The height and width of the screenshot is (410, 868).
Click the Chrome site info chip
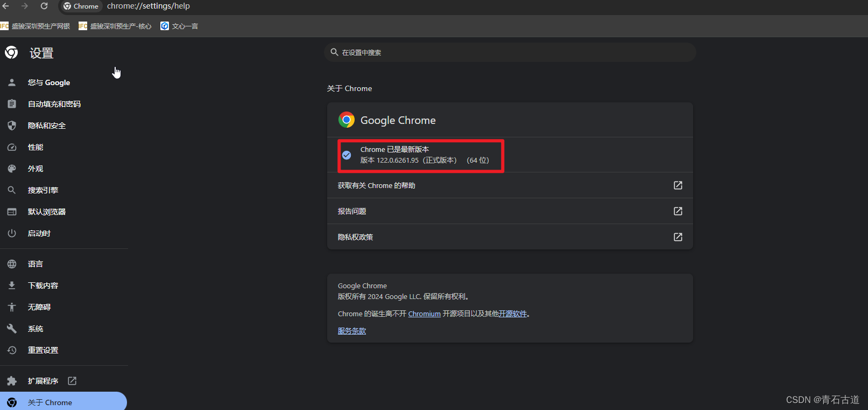point(81,6)
